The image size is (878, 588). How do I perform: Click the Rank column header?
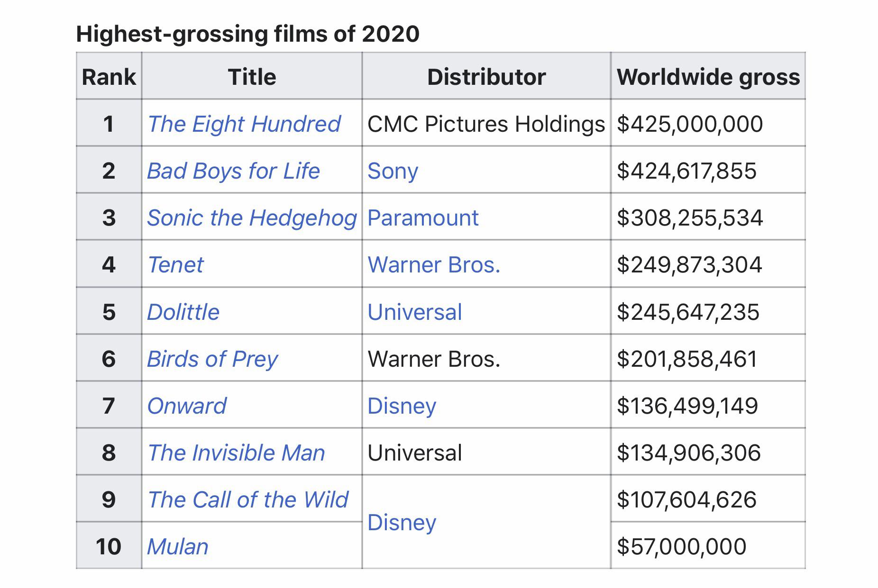109,77
